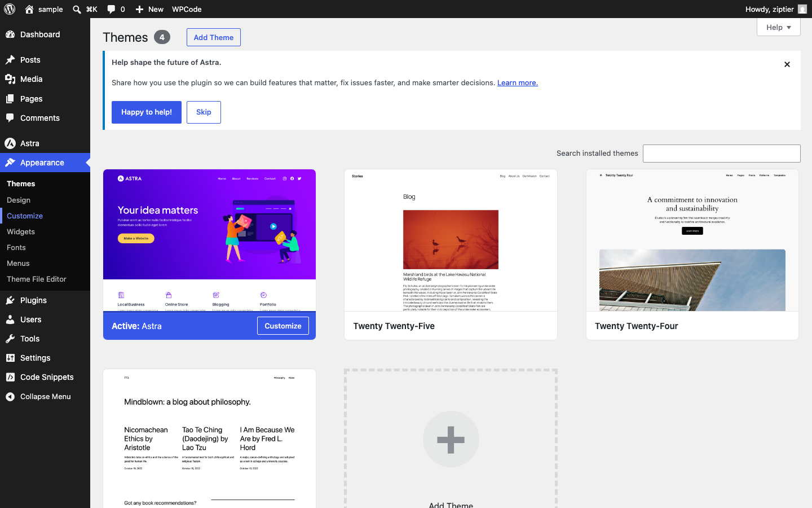Image resolution: width=812 pixels, height=508 pixels.
Task: Expand the Help dropdown tab
Action: click(x=779, y=27)
